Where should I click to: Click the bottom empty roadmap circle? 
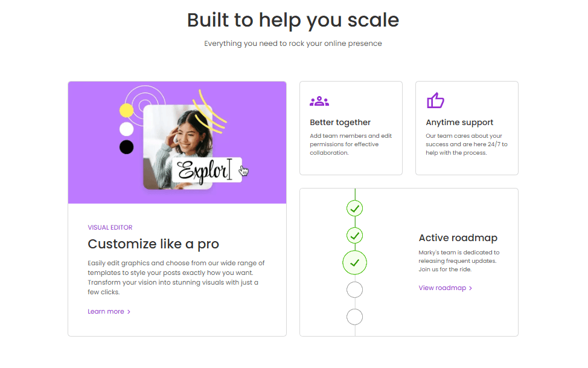click(355, 317)
